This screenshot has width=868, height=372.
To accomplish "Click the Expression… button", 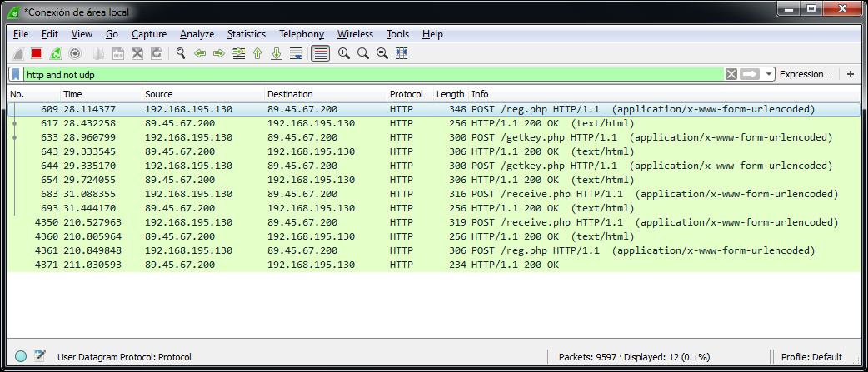I will [x=805, y=74].
